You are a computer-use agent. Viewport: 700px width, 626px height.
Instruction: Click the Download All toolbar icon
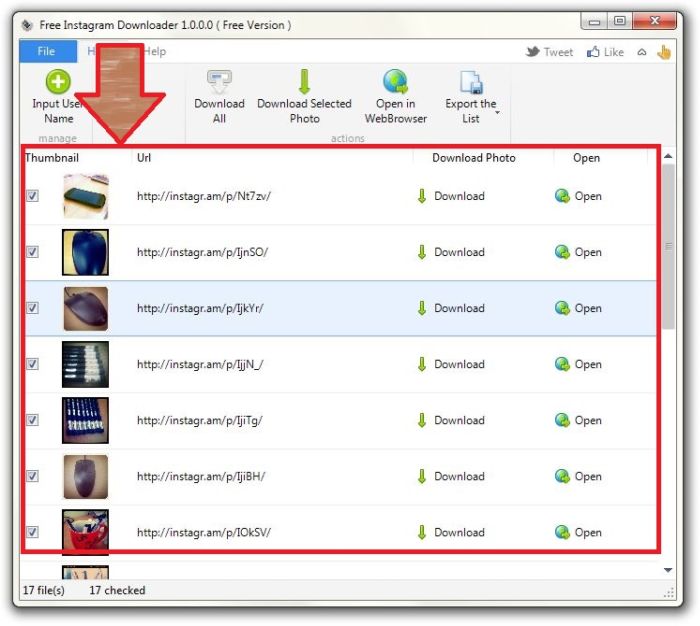(219, 82)
